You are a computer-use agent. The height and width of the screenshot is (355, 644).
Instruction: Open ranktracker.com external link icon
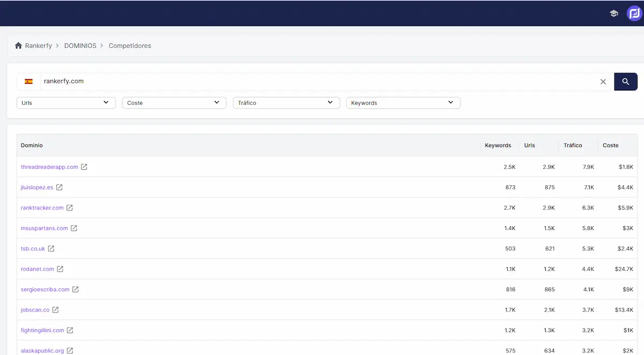[70, 208]
